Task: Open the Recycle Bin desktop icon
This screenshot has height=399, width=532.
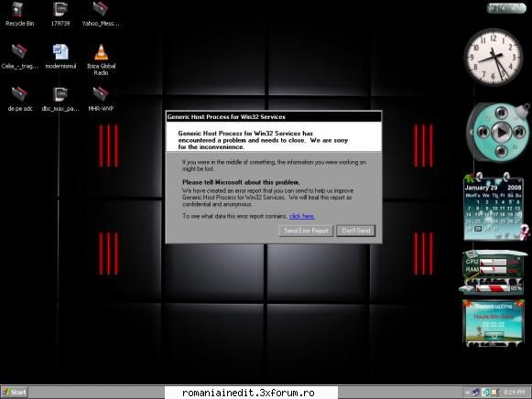Action: tap(18, 14)
